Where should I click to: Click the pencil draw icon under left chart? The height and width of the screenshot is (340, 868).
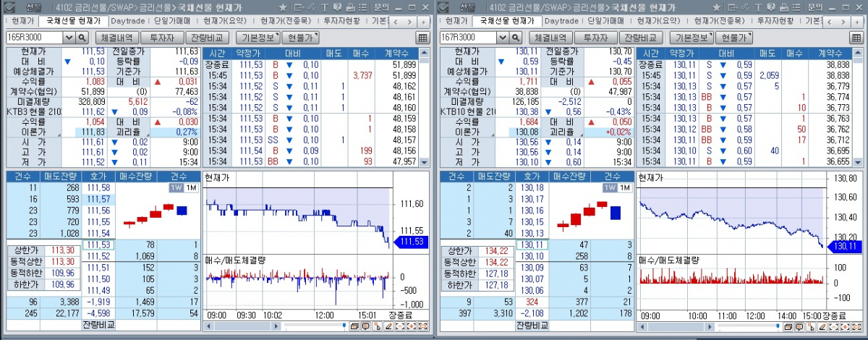(x=388, y=326)
